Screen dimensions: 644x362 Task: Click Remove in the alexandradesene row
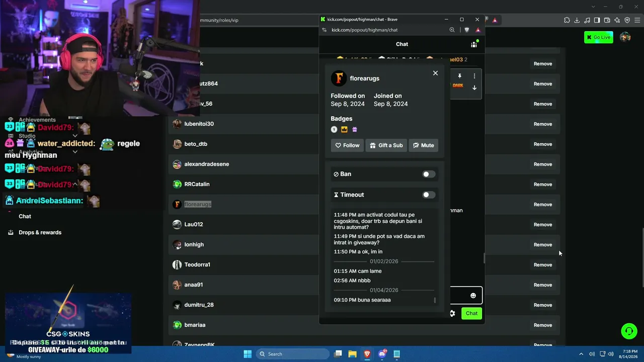(x=543, y=164)
